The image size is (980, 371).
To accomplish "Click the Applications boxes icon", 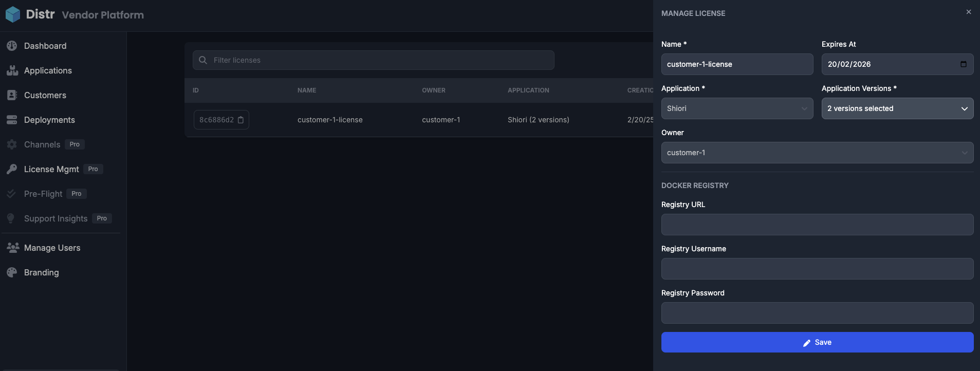I will pyautogui.click(x=12, y=70).
